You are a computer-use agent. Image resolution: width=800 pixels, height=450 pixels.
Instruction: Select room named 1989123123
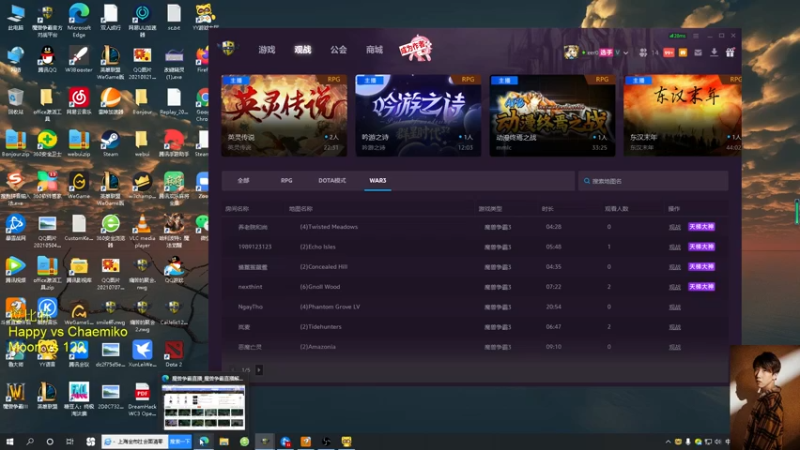(x=255, y=247)
